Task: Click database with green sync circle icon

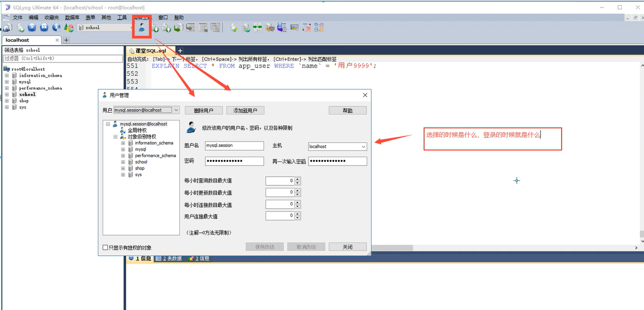Action: click(246, 27)
